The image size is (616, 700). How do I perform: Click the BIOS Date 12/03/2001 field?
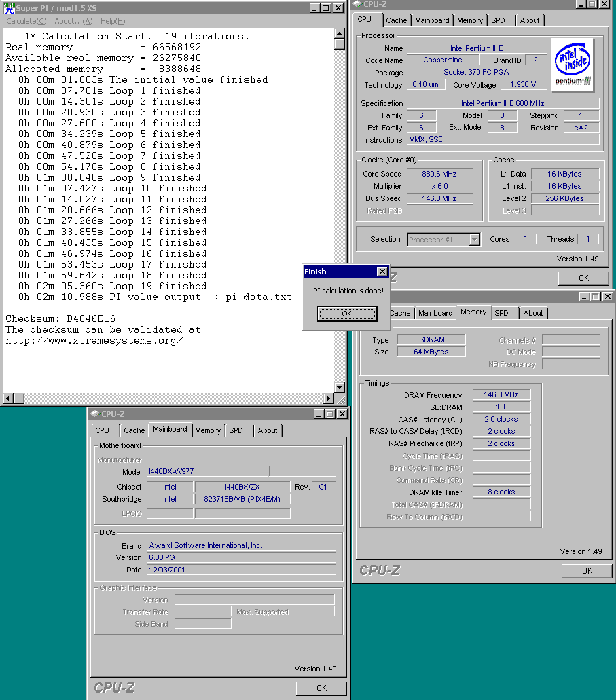pos(241,570)
